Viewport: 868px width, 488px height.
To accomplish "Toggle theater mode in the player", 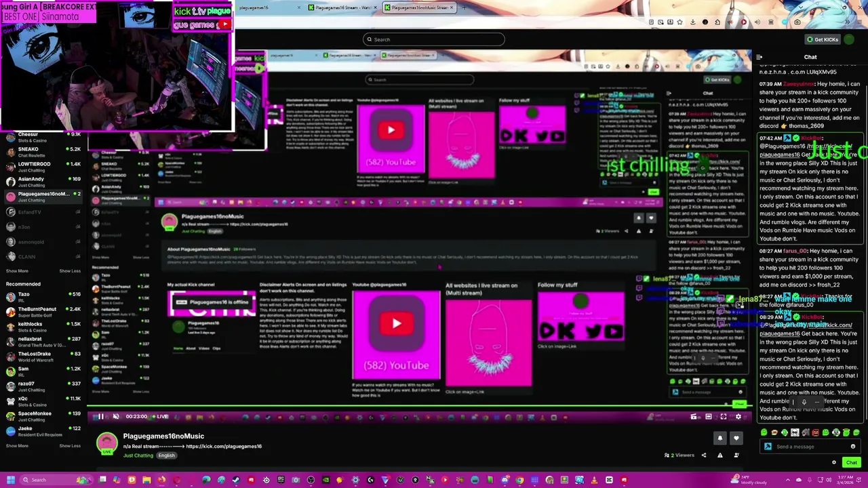I will pos(709,416).
